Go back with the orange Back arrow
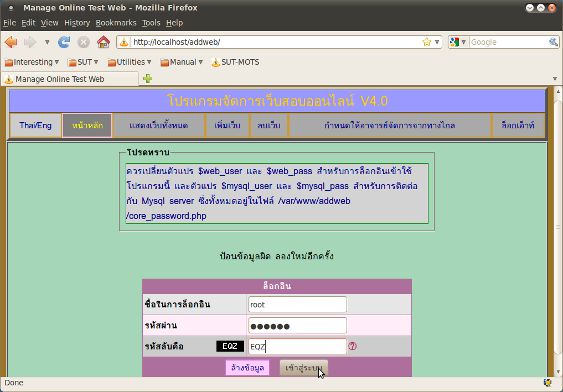563x392 pixels. click(x=11, y=42)
